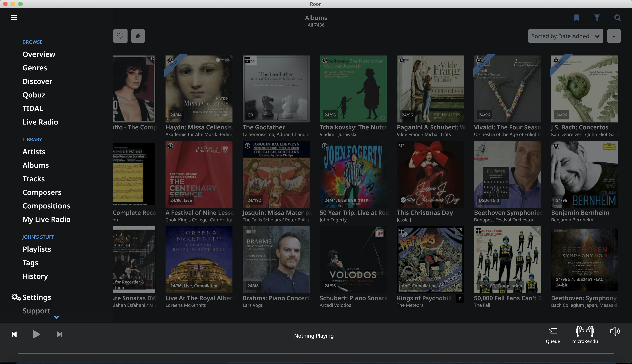This screenshot has width=632, height=364.
Task: Open the Beethoven Symphonies Fischer cover
Action: (507, 174)
